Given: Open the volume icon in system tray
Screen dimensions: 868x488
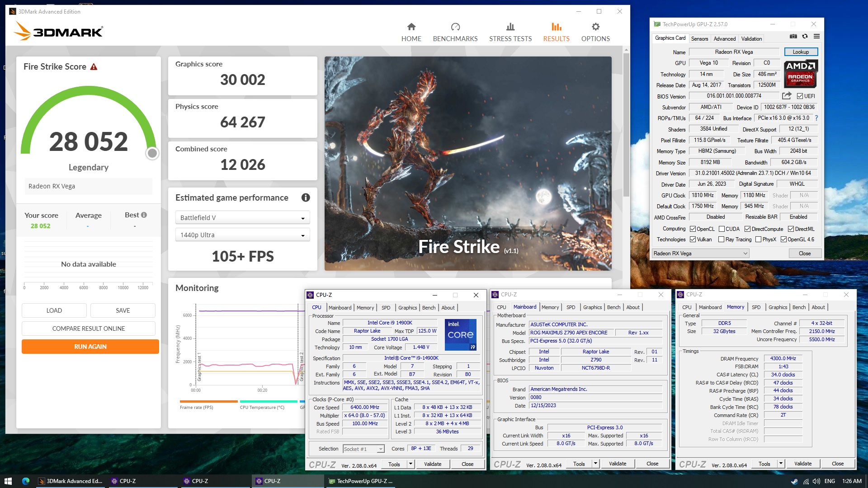Looking at the screenshot, I should click(816, 481).
